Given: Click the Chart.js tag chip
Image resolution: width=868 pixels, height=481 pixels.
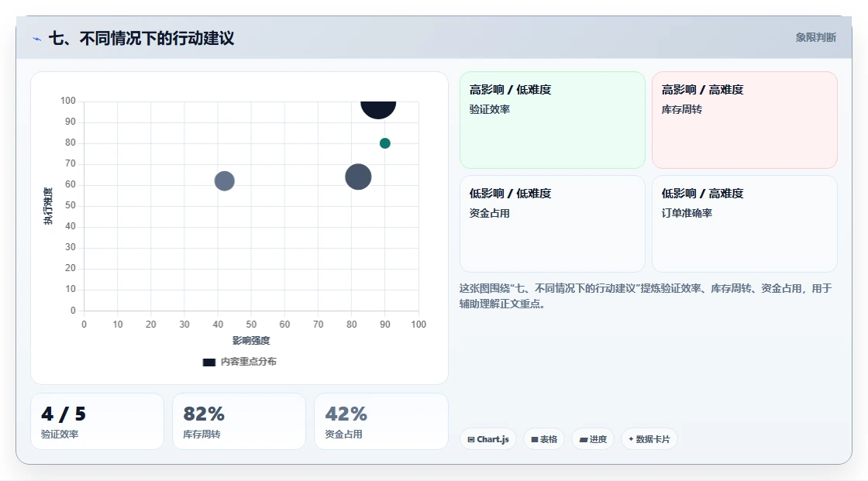Looking at the screenshot, I should pyautogui.click(x=488, y=439).
